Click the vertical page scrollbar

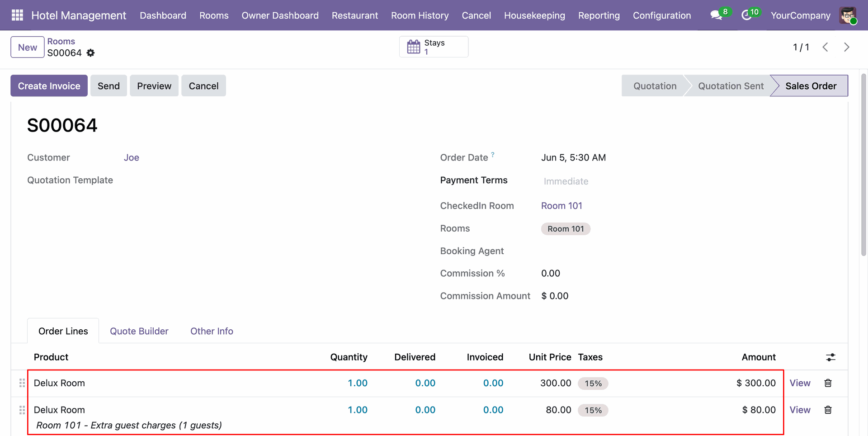tap(863, 165)
